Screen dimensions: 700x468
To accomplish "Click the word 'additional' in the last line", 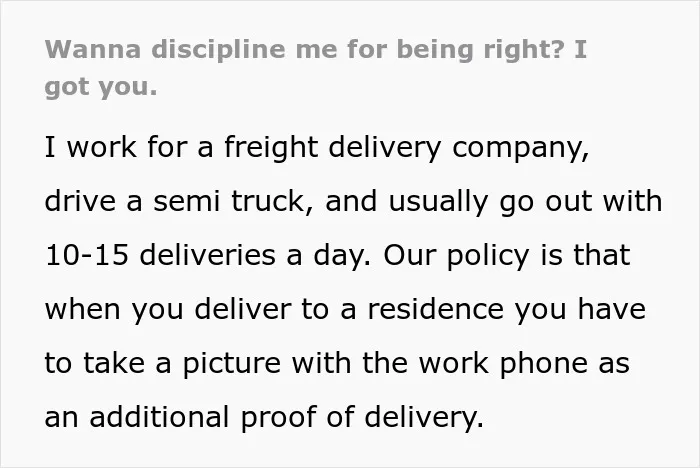I will [x=159, y=417].
